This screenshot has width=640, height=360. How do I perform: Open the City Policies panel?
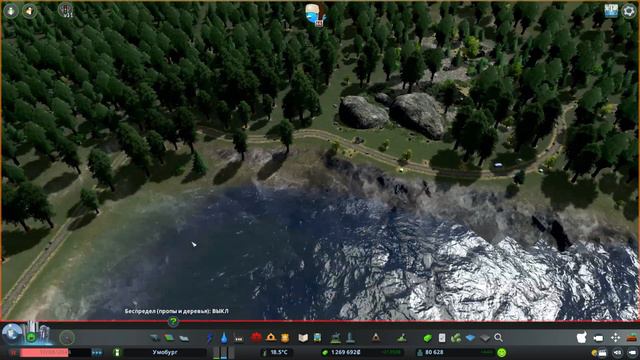(442, 338)
